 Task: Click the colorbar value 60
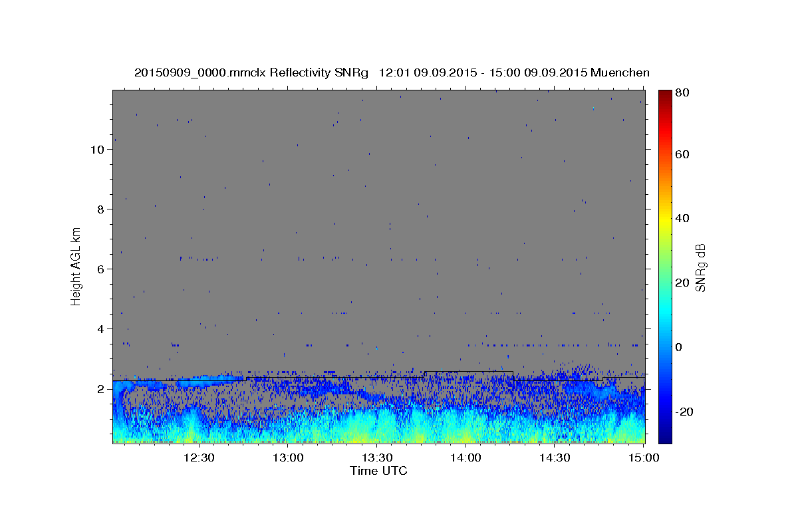(x=684, y=154)
